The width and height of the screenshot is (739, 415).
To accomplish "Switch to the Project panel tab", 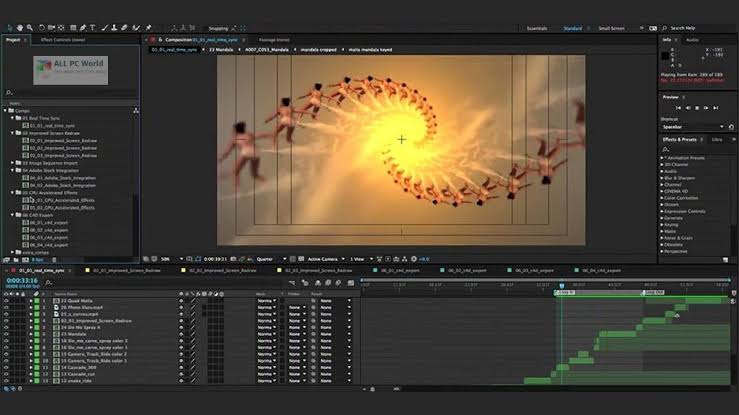I will click(x=13, y=40).
